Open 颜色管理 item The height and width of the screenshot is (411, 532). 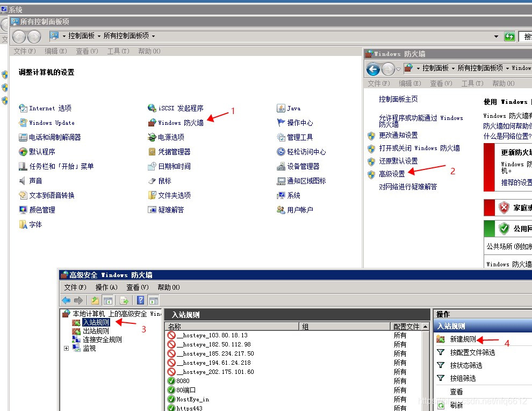[x=37, y=210]
